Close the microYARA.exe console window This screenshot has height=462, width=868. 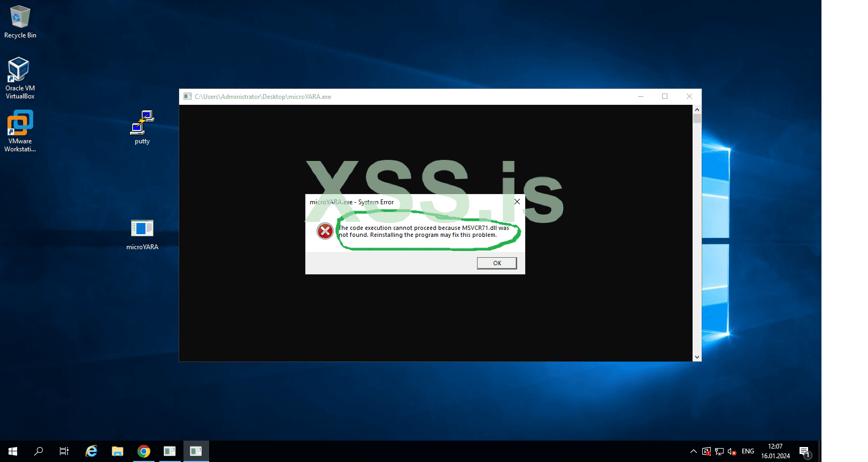(x=689, y=97)
